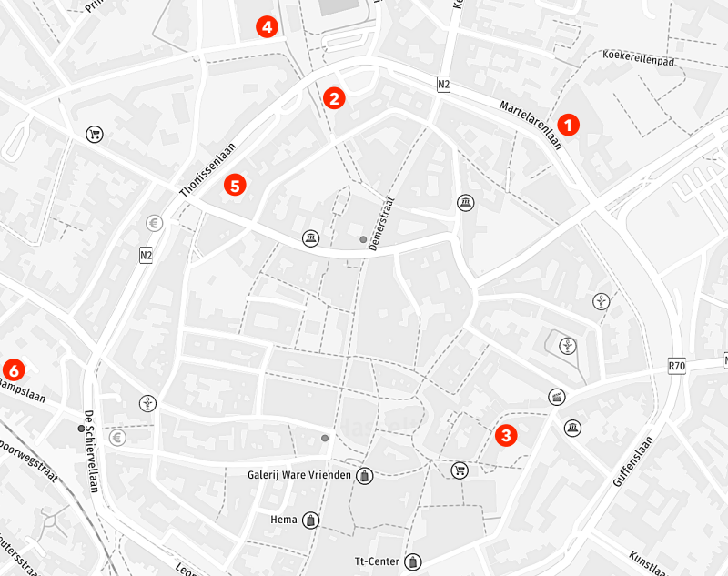Select red map marker number 5
Viewport: 728px width, 576px height.
pos(235,186)
